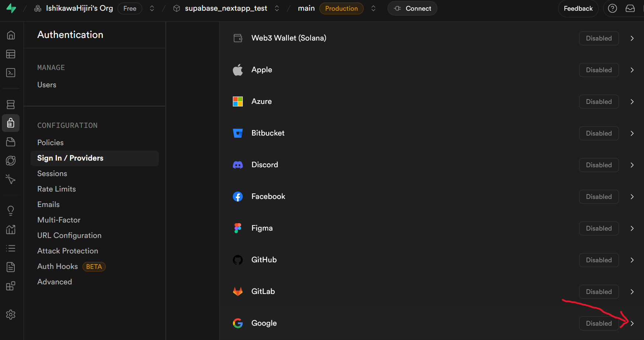The image size is (644, 340).
Task: Open the Emails menu item
Action: [x=49, y=204]
